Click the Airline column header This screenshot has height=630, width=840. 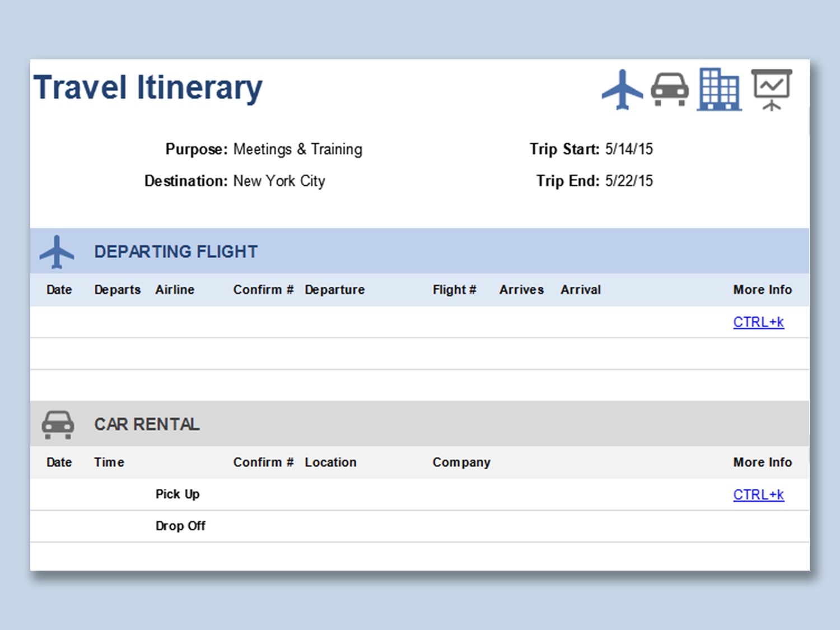(175, 290)
